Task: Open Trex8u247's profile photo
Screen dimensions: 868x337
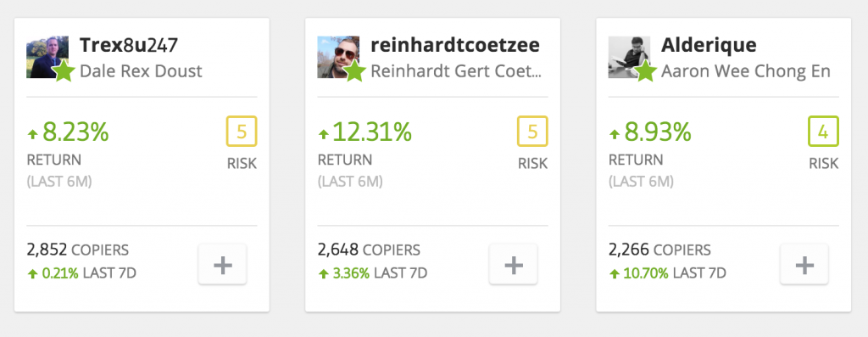Action: pyautogui.click(x=47, y=57)
